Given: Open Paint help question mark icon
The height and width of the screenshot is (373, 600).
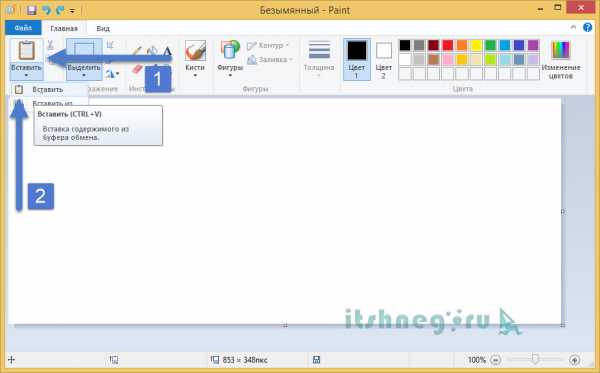Looking at the screenshot, I should (x=587, y=27).
